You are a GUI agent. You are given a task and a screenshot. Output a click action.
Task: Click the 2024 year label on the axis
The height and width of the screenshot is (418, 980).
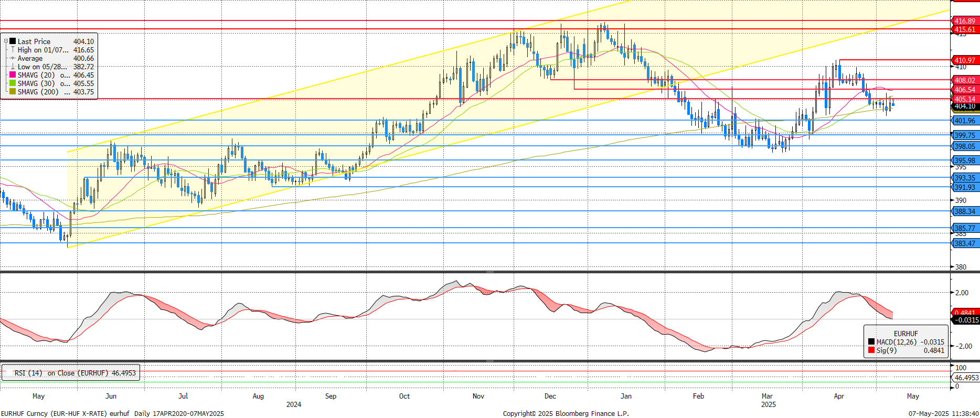(294, 404)
